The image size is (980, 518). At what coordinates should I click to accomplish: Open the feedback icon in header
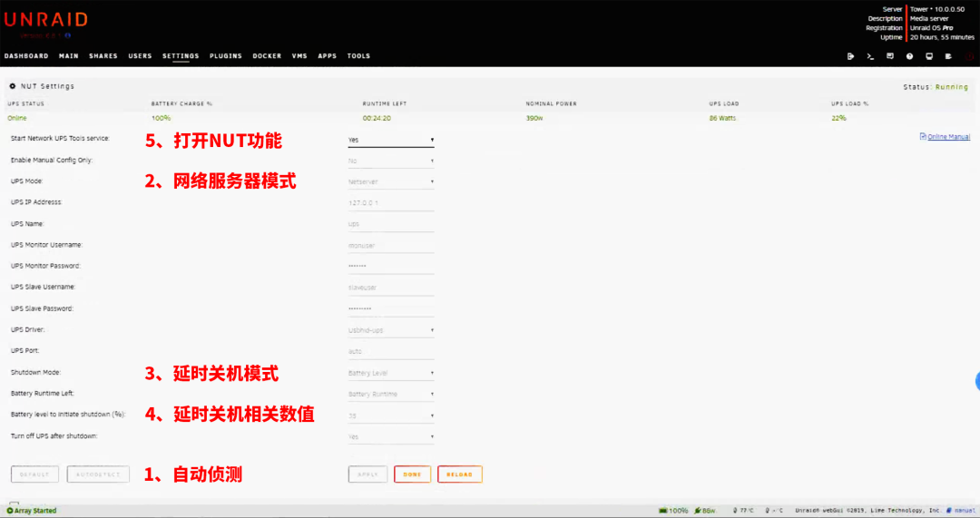(x=890, y=56)
